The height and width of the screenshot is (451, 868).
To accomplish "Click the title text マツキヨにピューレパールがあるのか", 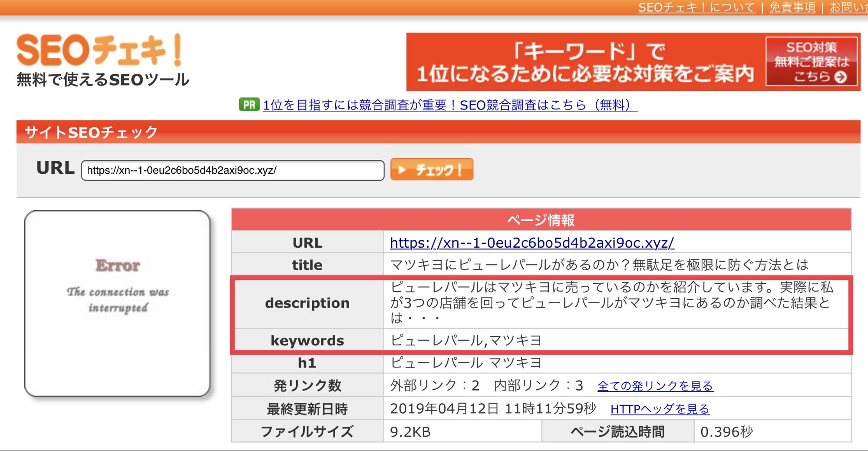I will (x=599, y=265).
